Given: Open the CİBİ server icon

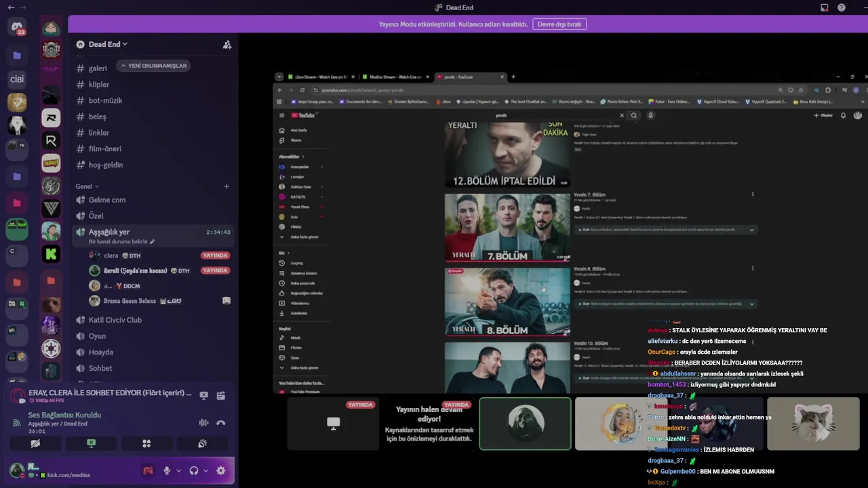Looking at the screenshot, I should click(17, 79).
